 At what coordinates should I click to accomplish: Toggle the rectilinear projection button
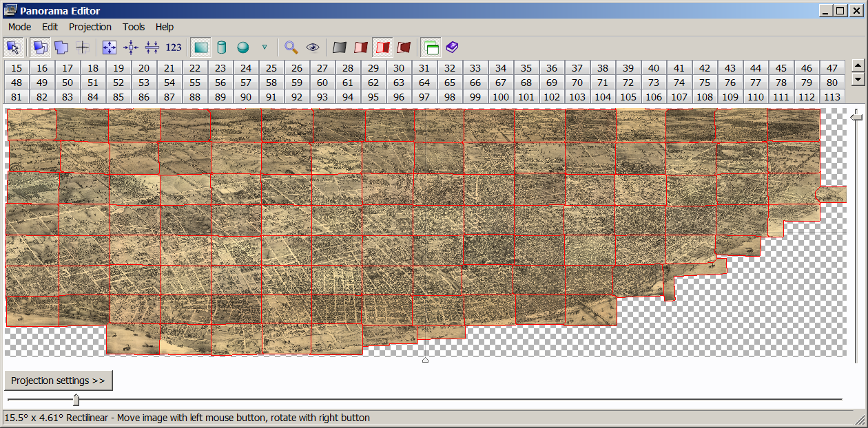click(200, 47)
